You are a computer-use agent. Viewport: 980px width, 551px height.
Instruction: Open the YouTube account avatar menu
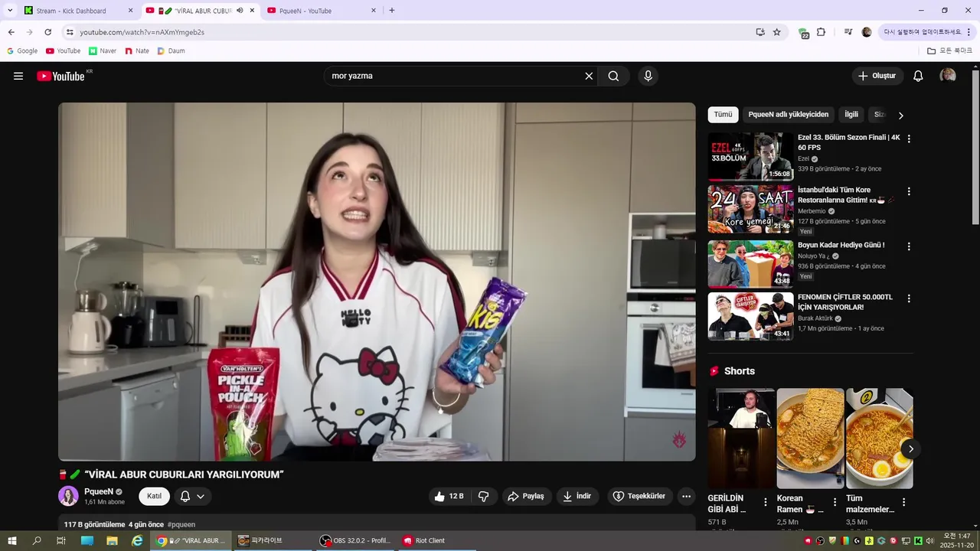[x=948, y=76]
